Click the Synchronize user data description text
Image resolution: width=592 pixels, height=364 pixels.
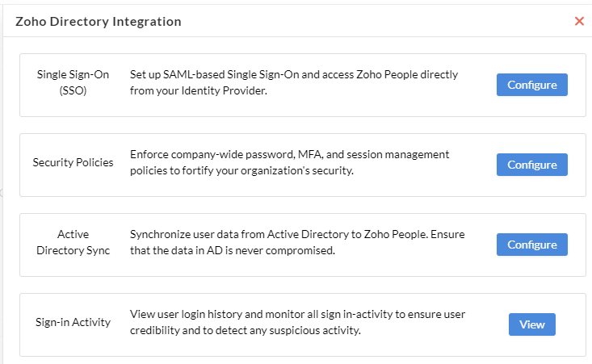(297, 243)
